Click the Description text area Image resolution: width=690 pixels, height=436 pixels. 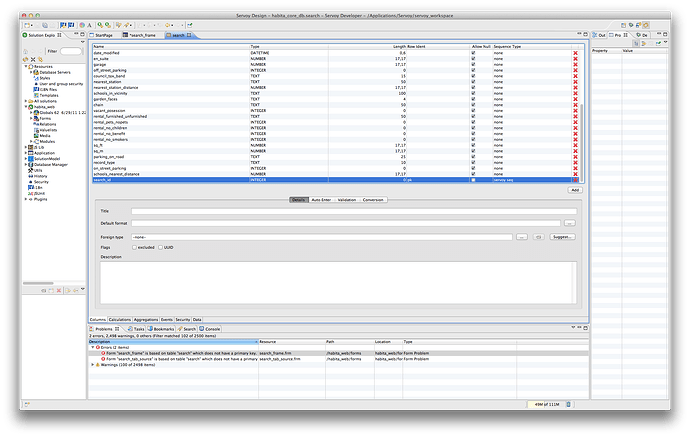[338, 282]
